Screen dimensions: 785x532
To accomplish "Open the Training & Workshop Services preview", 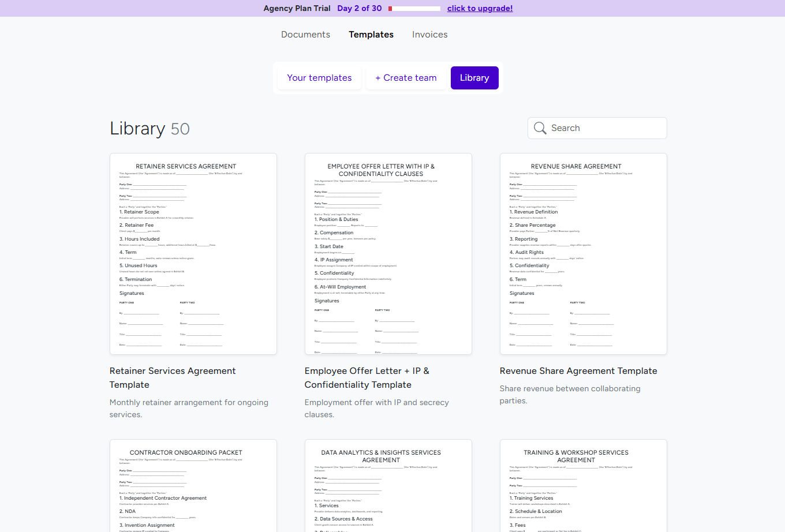I will pos(583,490).
